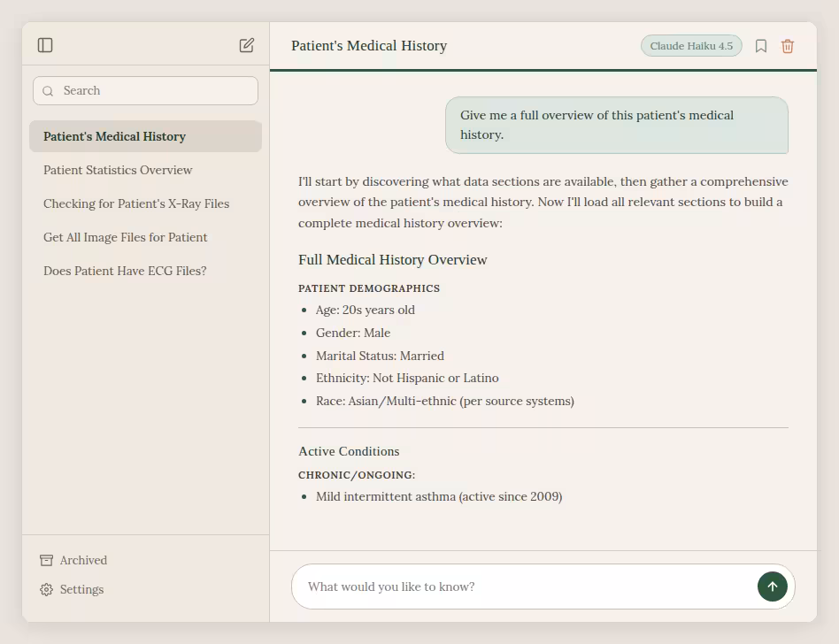
Task: Send message with arrow button
Action: 772,586
